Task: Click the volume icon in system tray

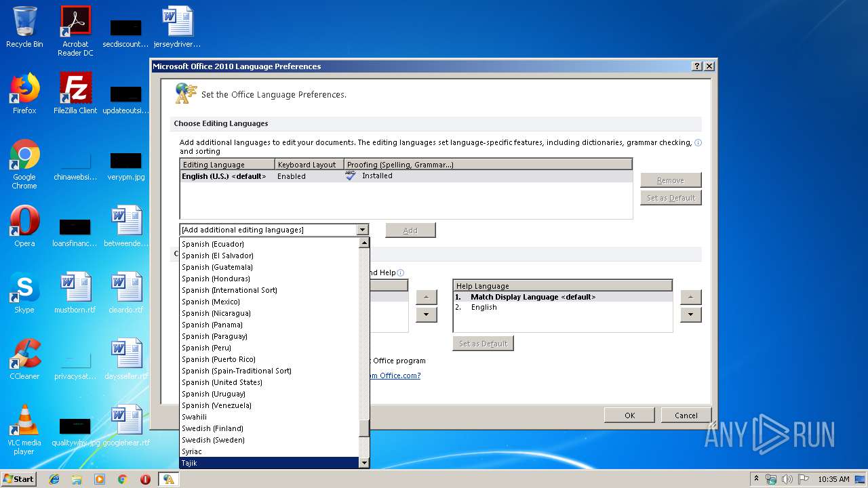Action: point(787,479)
